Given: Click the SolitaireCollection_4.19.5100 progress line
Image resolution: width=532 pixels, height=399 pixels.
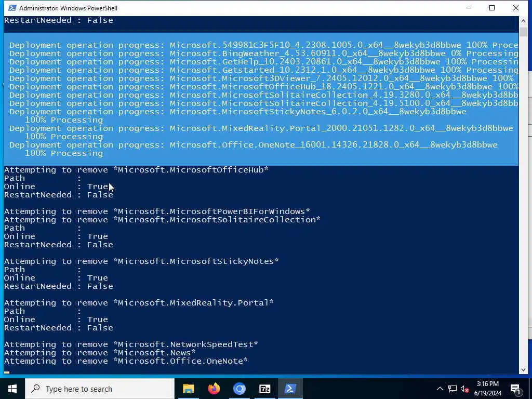Looking at the screenshot, I should (x=263, y=103).
